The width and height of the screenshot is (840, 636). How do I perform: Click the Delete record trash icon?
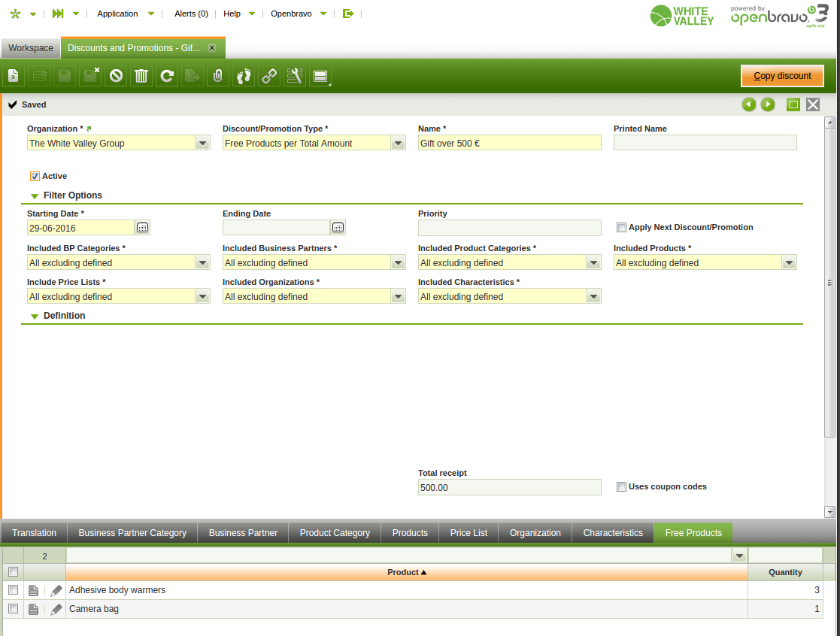click(x=141, y=76)
